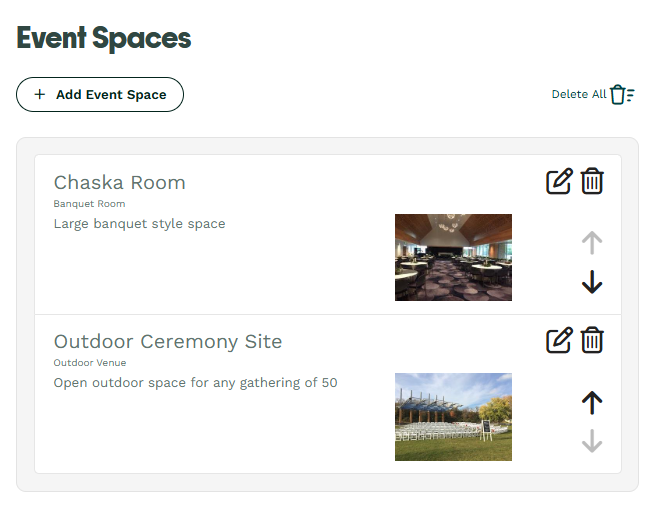Open the Chaska Room banquet photo
650x515 pixels.
tap(453, 258)
